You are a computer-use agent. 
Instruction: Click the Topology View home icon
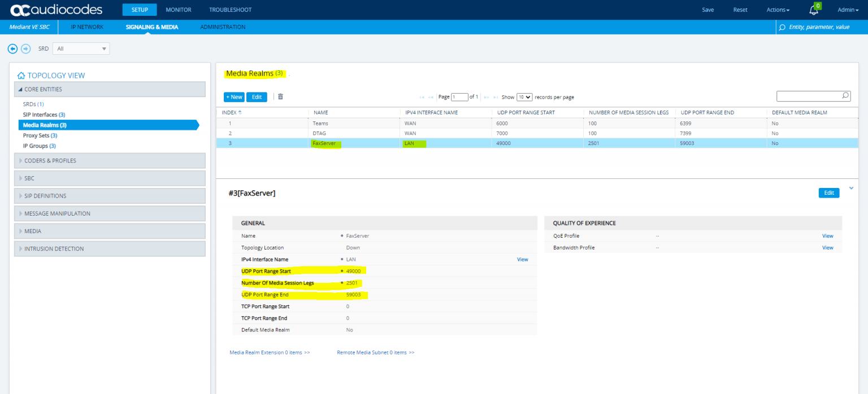21,76
